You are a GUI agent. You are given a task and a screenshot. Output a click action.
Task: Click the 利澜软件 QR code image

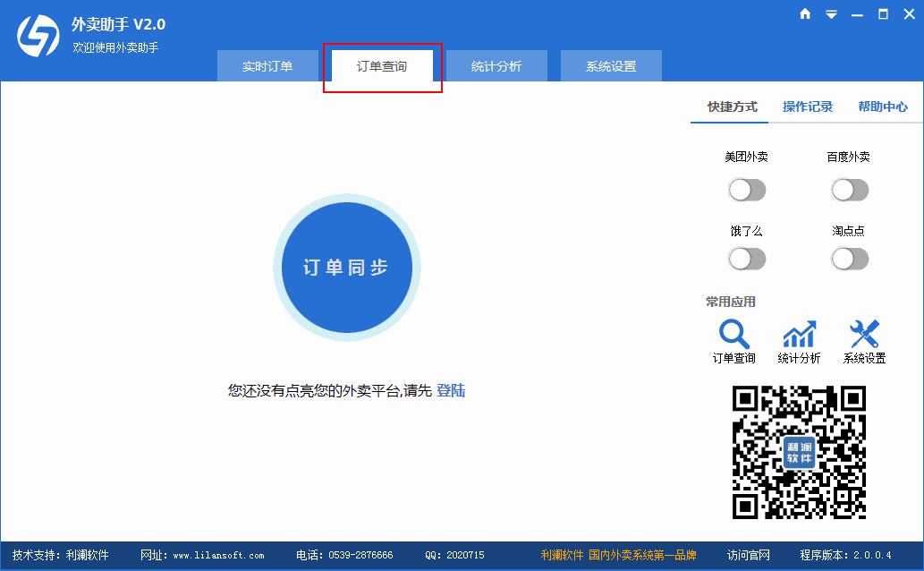pos(798,450)
